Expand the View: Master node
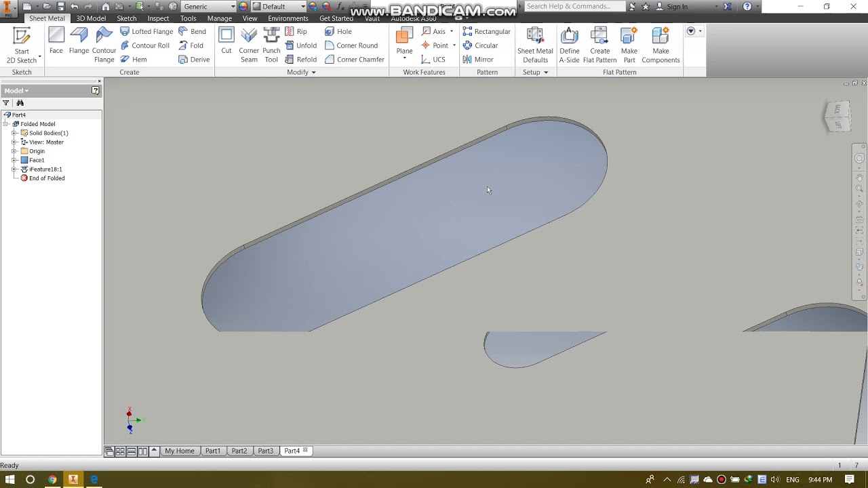Image resolution: width=868 pixels, height=488 pixels. click(x=14, y=142)
